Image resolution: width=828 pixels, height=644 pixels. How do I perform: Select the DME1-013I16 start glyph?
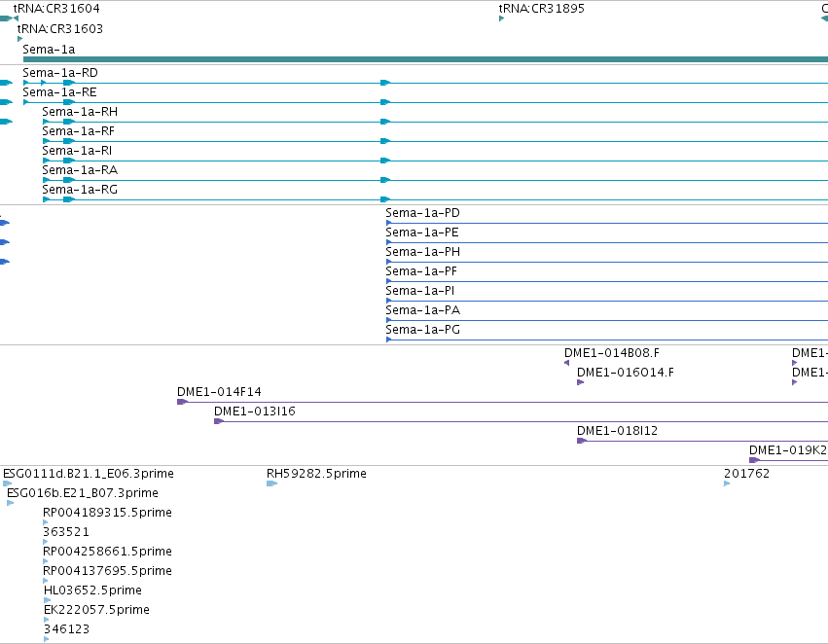pyautogui.click(x=219, y=422)
